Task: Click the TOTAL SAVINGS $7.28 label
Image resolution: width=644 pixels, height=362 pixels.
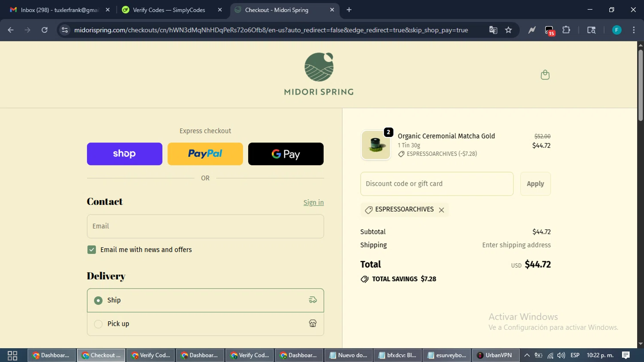Action: [x=398, y=279]
